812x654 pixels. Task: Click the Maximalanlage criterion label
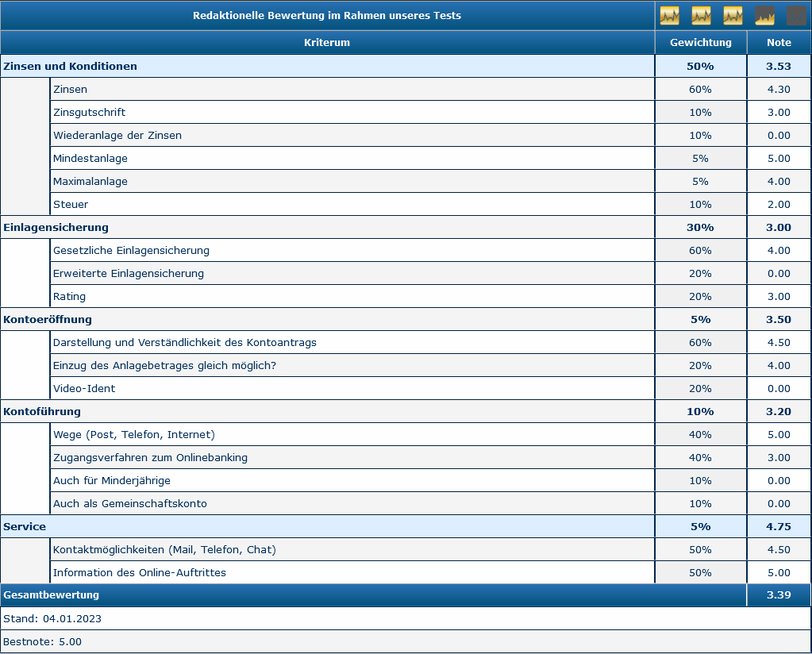[90, 181]
